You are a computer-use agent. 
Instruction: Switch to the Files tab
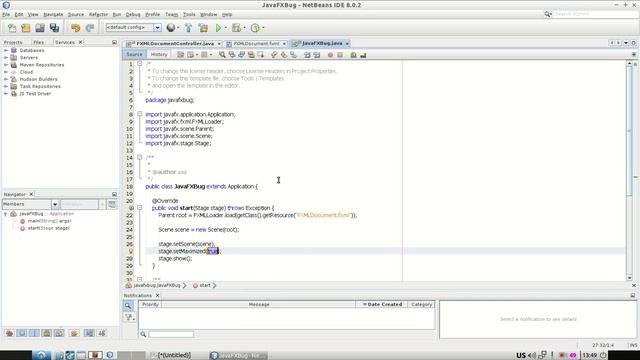38,42
